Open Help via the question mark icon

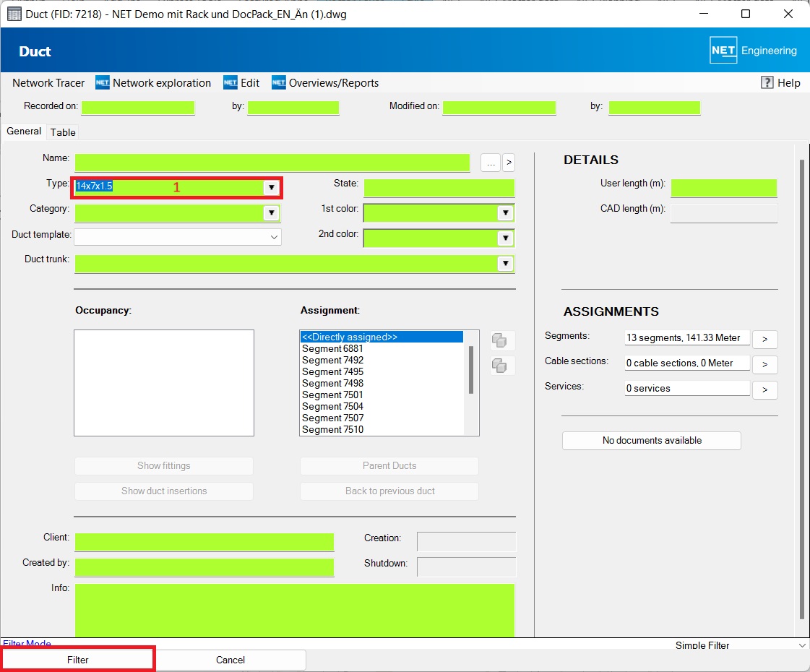click(x=767, y=83)
